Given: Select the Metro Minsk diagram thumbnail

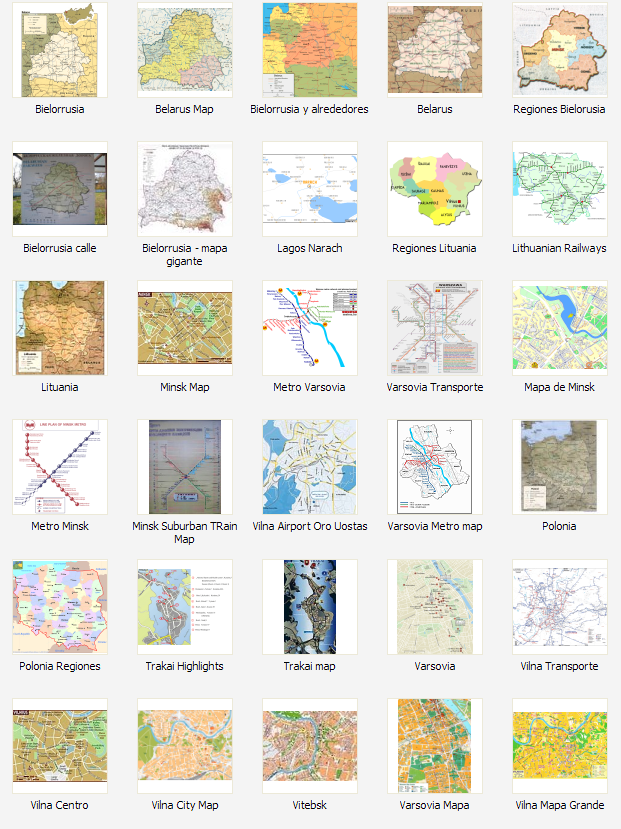Looking at the screenshot, I should point(59,466).
